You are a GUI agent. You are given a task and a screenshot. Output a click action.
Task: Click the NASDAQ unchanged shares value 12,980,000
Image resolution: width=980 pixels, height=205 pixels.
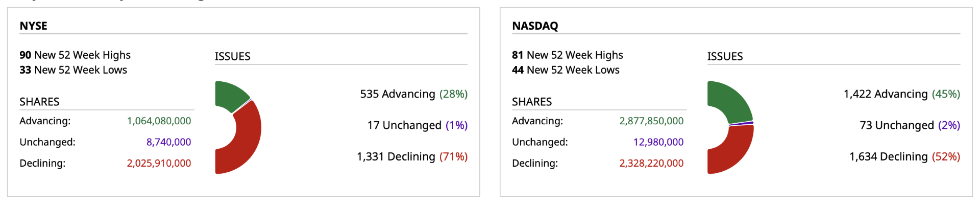[x=658, y=142]
